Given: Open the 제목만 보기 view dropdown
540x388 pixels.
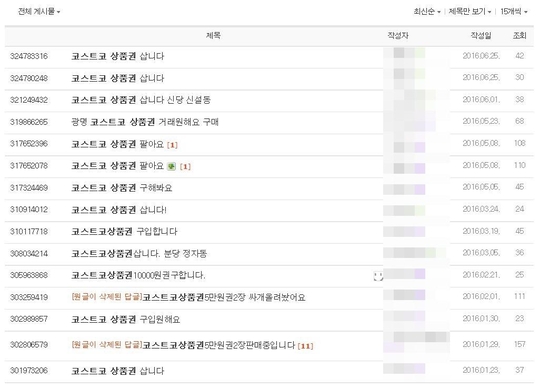Looking at the screenshot, I should [x=470, y=12].
